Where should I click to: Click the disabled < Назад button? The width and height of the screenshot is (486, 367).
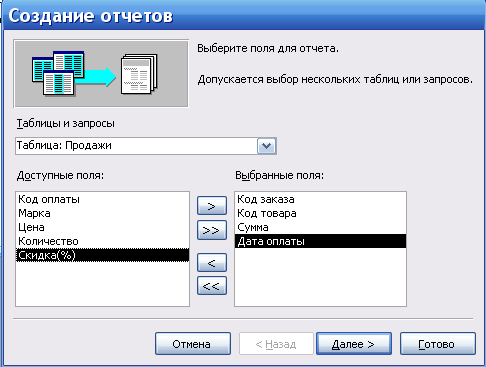pyautogui.click(x=276, y=343)
